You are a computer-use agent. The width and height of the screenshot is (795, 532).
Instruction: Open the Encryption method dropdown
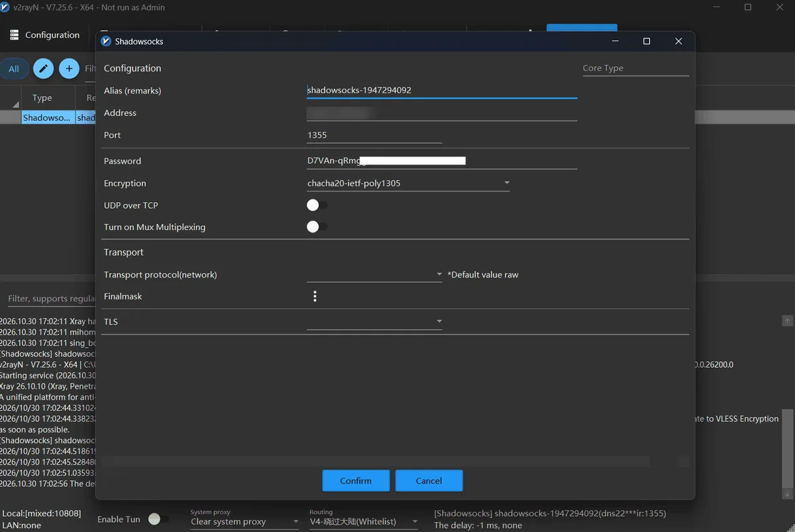(x=408, y=184)
